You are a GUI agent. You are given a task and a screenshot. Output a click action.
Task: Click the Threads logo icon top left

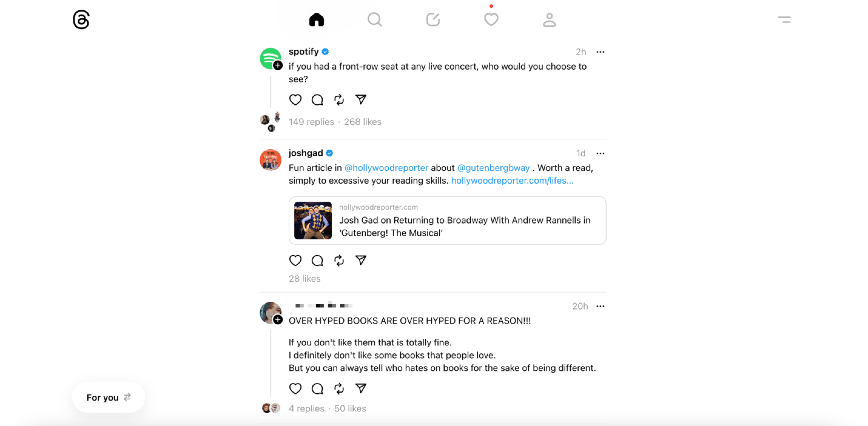point(82,20)
